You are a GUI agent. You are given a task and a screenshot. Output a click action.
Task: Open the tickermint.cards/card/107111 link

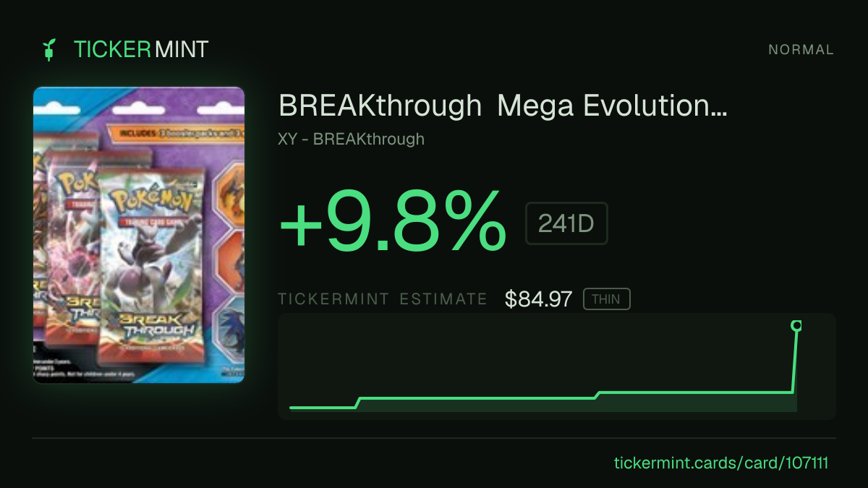tap(720, 463)
